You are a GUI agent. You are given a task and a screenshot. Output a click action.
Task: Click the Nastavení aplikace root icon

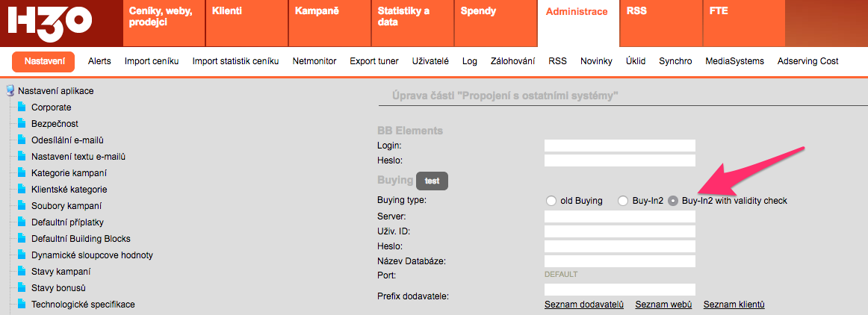pos(10,91)
